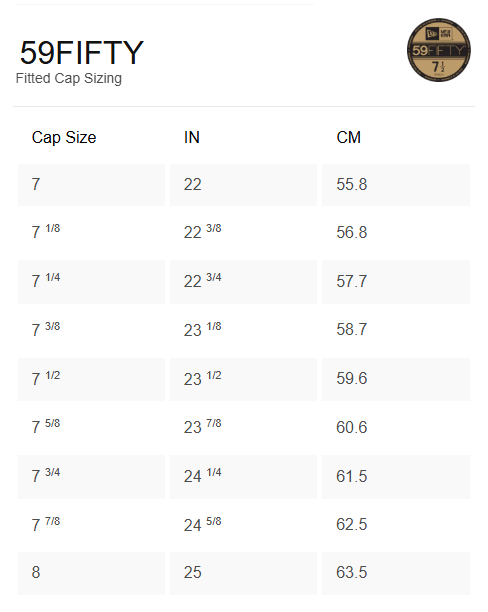Click the 59FIFTY heading text
This screenshot has height=612, width=488.
[x=82, y=53]
